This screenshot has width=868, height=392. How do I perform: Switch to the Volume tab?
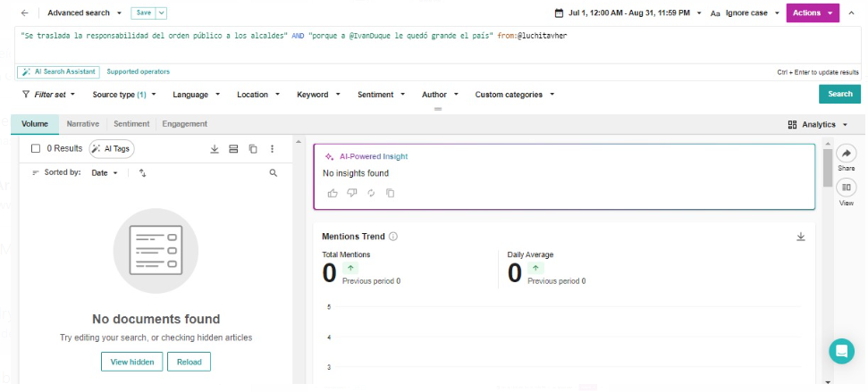(35, 124)
